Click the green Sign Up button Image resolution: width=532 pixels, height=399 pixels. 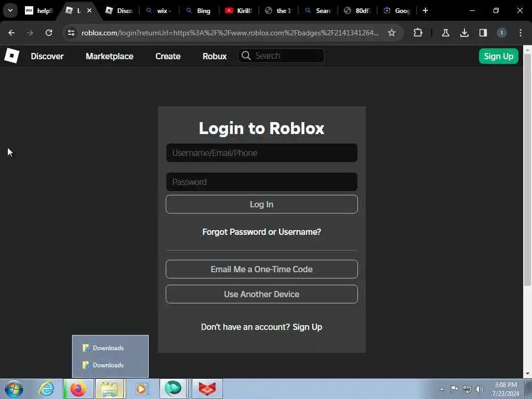[x=498, y=56]
